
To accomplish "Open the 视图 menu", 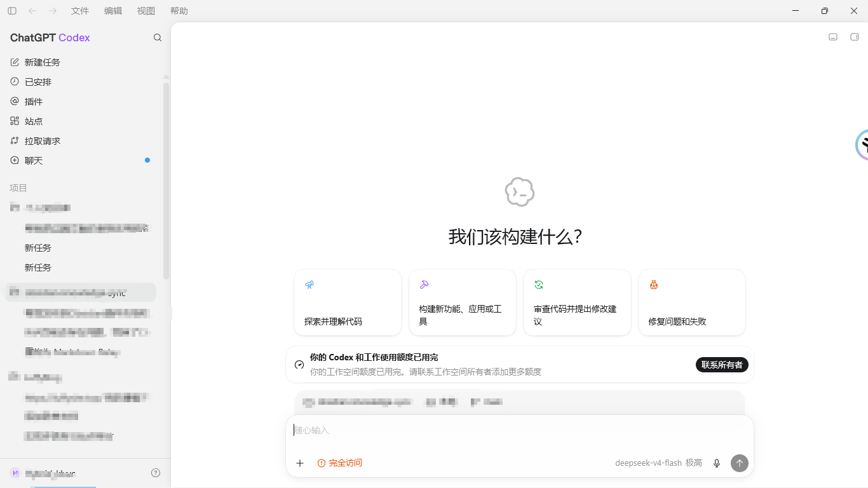I will tap(146, 11).
